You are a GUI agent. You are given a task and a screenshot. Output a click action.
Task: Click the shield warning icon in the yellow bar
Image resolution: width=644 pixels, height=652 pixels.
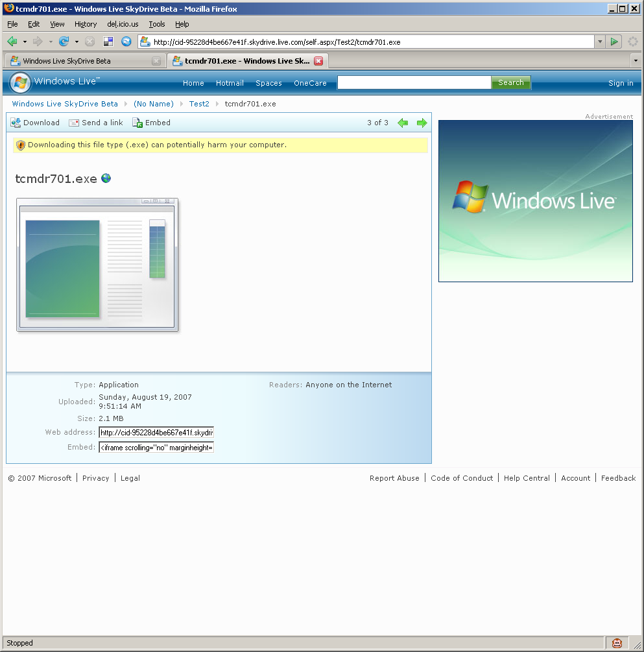pos(20,145)
